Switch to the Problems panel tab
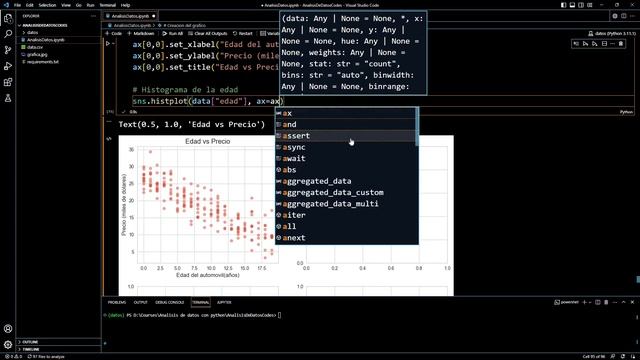640x360 pixels. [117, 302]
